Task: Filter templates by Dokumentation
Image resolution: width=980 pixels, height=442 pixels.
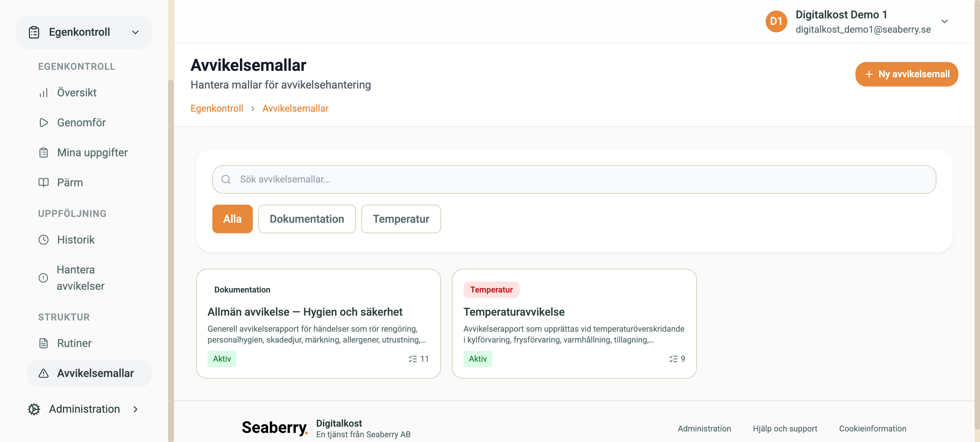Action: point(307,219)
